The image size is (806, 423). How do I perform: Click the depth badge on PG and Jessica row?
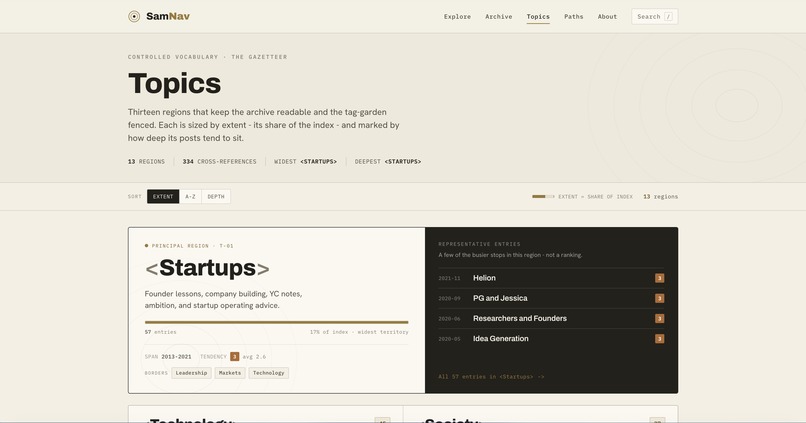pyautogui.click(x=660, y=298)
